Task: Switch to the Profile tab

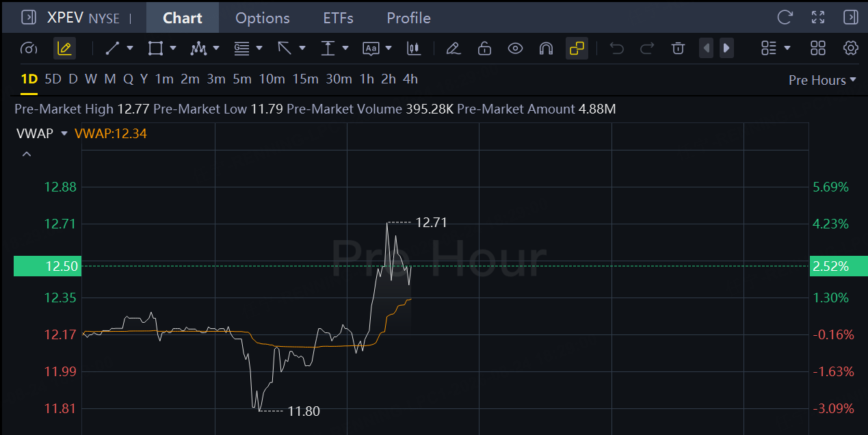Action: click(409, 18)
